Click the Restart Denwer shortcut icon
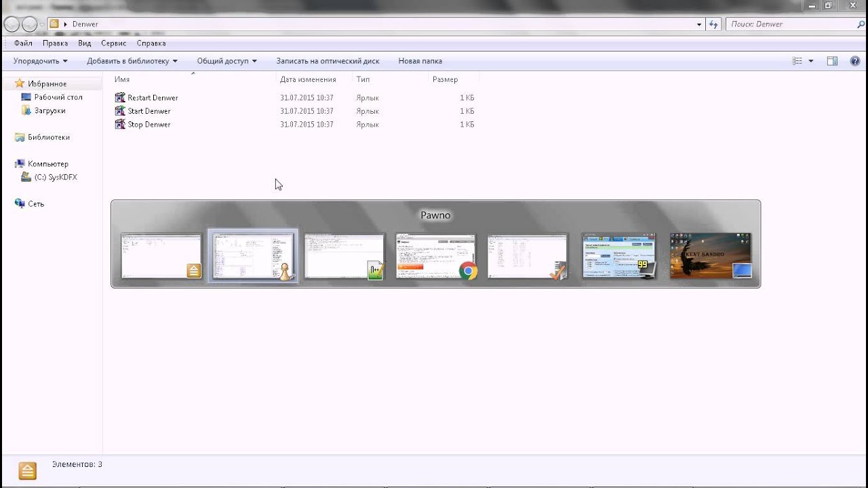The width and height of the screenshot is (868, 488). point(120,98)
